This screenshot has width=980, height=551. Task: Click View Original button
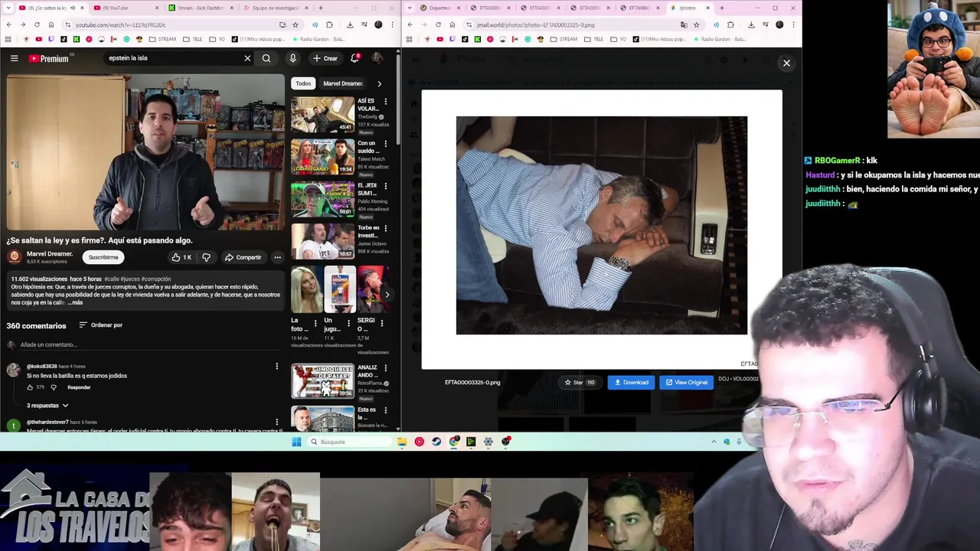point(686,383)
